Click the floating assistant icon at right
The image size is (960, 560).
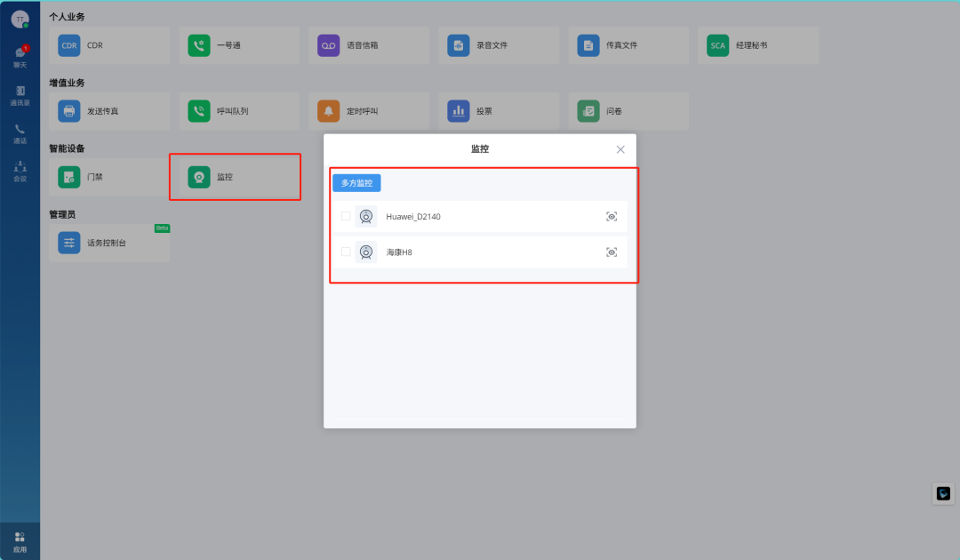pyautogui.click(x=943, y=493)
